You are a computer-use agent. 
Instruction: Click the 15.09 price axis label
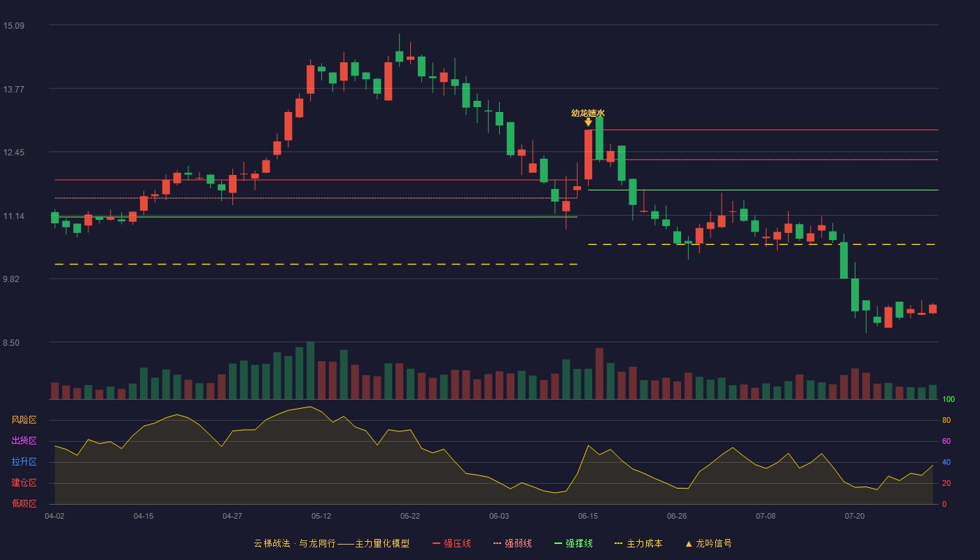[13, 26]
